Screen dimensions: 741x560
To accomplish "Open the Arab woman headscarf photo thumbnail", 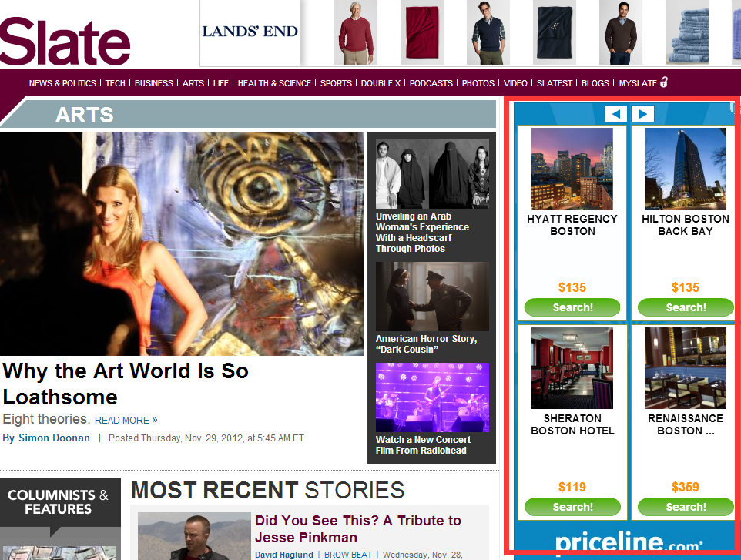I will tap(432, 174).
